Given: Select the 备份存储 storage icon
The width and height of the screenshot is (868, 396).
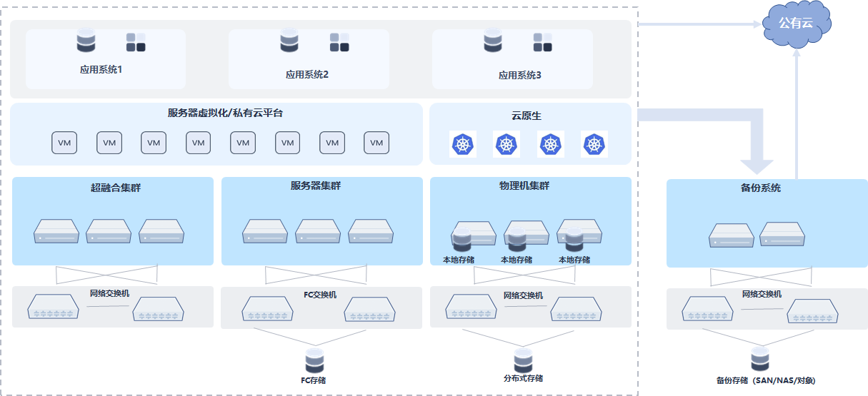Looking at the screenshot, I should coord(759,359).
